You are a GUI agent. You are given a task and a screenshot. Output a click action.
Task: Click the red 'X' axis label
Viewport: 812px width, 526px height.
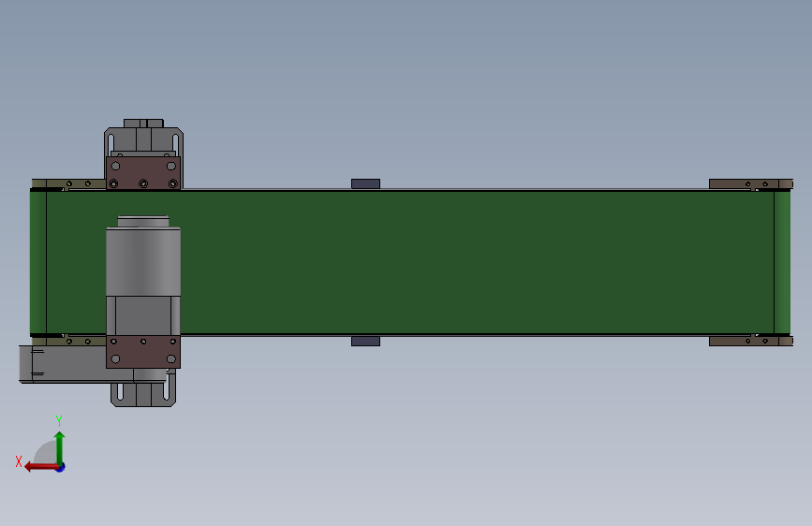coord(19,461)
